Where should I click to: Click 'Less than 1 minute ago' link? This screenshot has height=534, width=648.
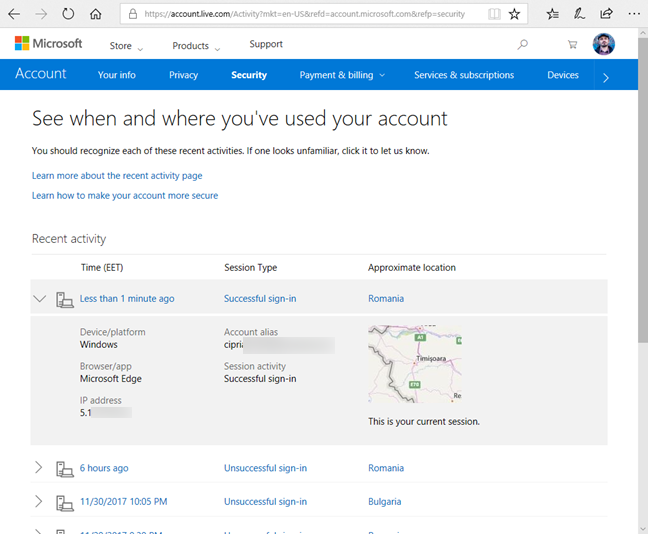(x=127, y=298)
